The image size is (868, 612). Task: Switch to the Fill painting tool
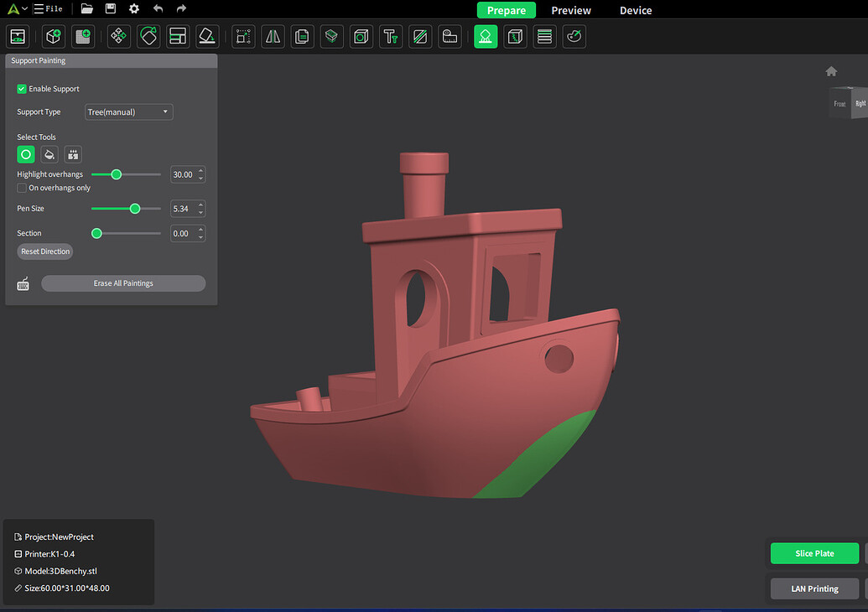(49, 154)
